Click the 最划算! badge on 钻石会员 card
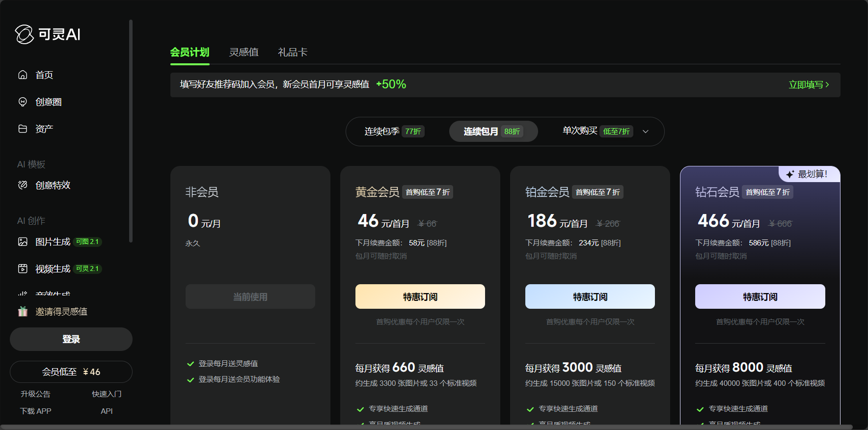Image resolution: width=868 pixels, height=430 pixels. point(810,174)
